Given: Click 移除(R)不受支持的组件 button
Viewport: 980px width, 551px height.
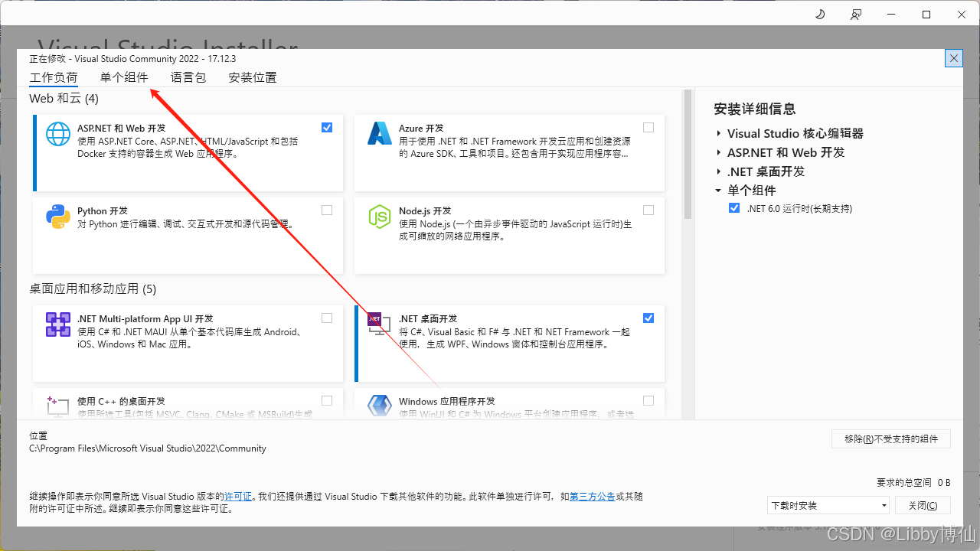Looking at the screenshot, I should point(891,439).
